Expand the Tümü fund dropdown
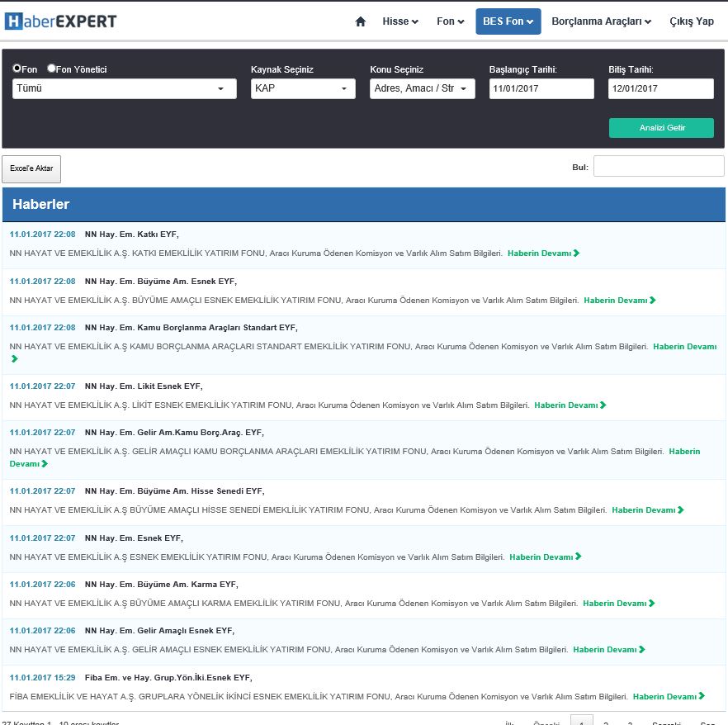Viewport: 728px width, 725px height. [125, 88]
